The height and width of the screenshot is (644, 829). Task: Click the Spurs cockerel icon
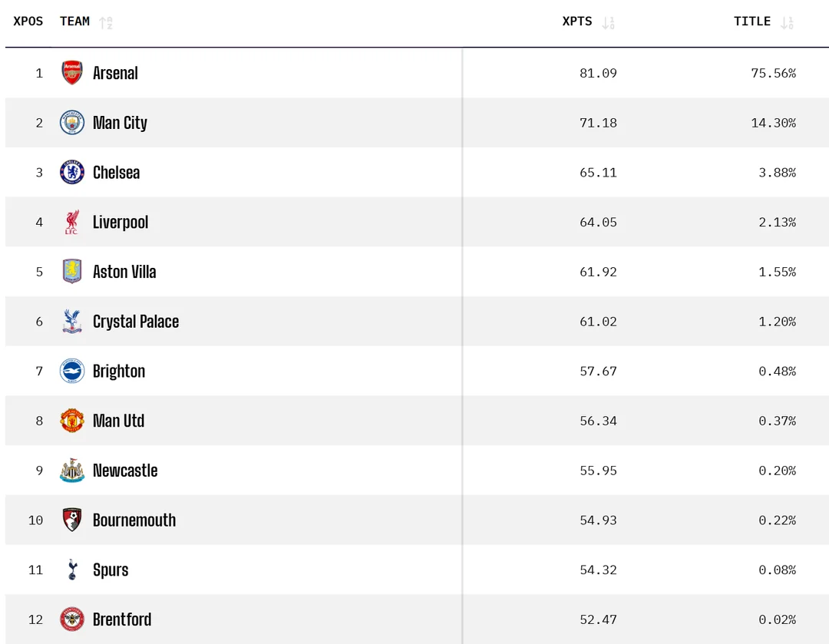click(72, 570)
